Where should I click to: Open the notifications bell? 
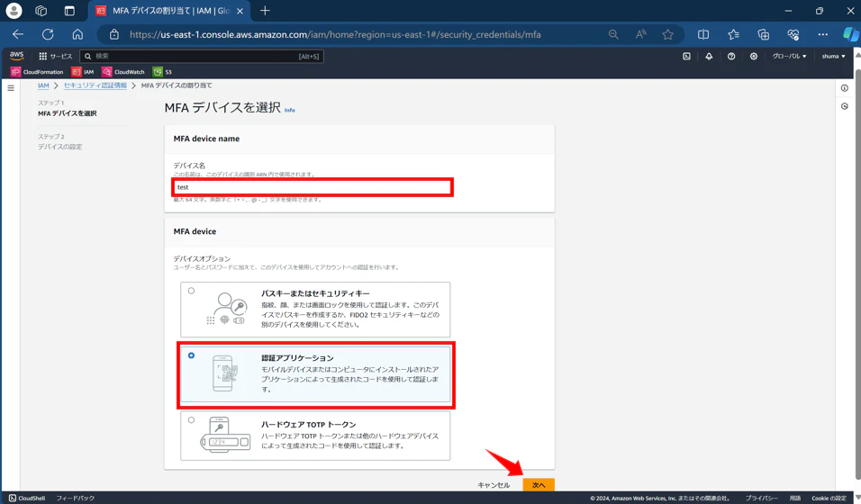(x=709, y=56)
